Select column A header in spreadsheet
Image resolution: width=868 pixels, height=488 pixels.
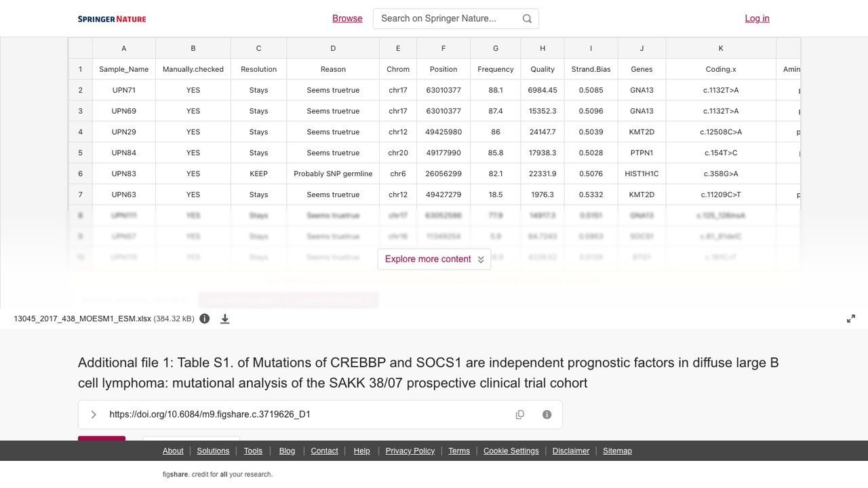pos(124,48)
